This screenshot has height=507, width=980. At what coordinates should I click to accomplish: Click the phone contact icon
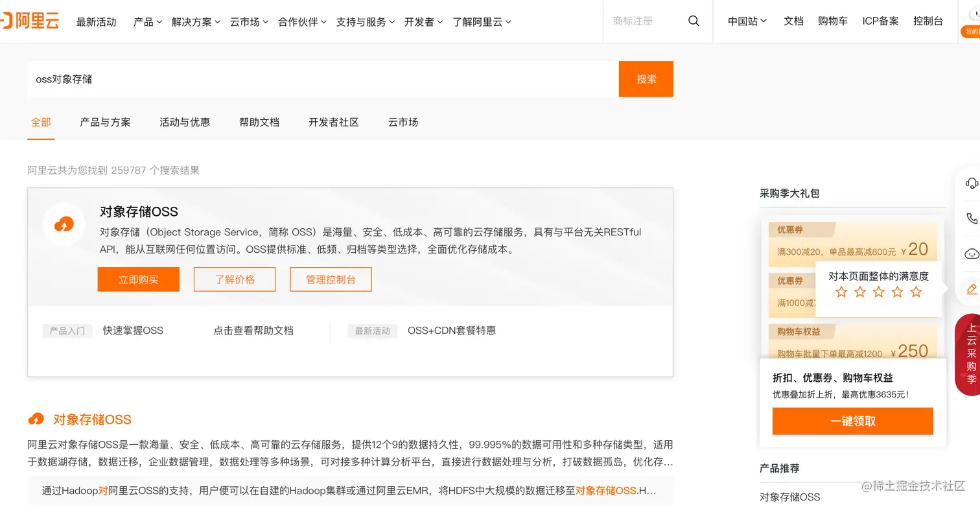pos(972,218)
